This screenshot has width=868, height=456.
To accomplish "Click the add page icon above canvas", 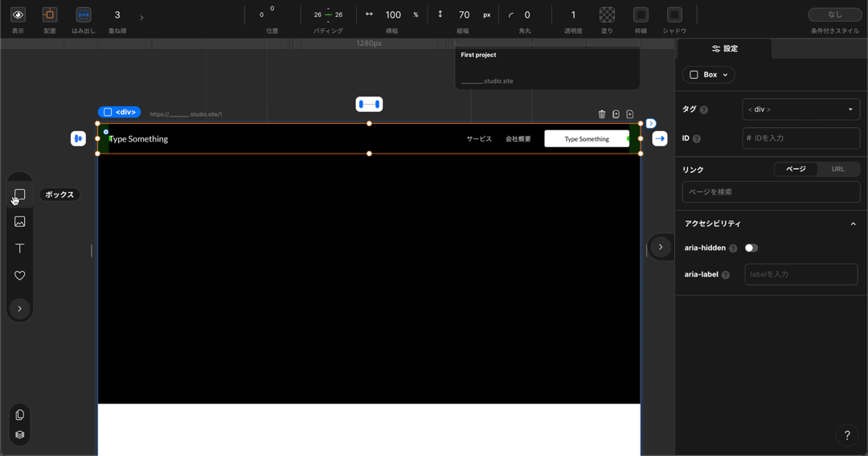I will pyautogui.click(x=629, y=114).
